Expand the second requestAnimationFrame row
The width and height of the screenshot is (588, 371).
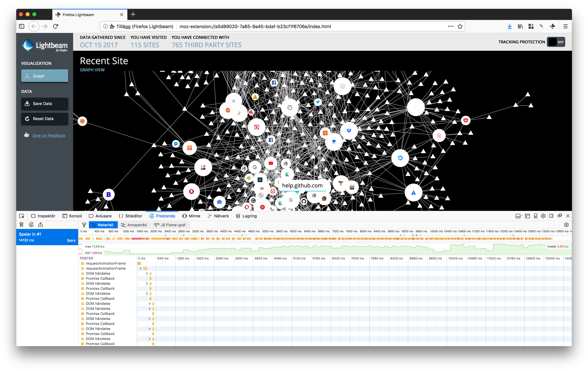(140, 268)
